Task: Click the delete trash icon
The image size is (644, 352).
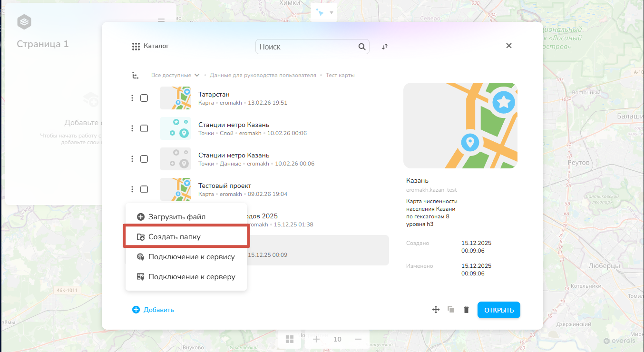Action: click(466, 310)
